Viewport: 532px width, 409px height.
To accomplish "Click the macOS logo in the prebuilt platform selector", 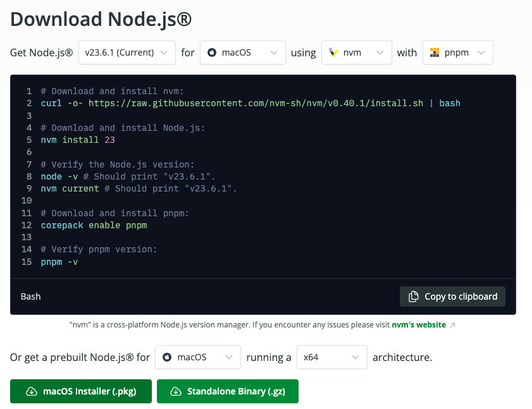I will [x=168, y=357].
